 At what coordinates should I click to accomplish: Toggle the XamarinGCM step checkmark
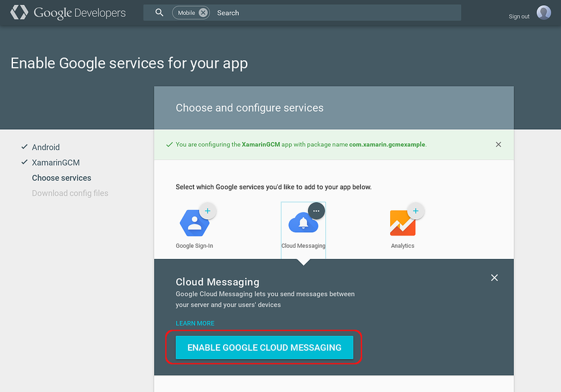point(23,162)
